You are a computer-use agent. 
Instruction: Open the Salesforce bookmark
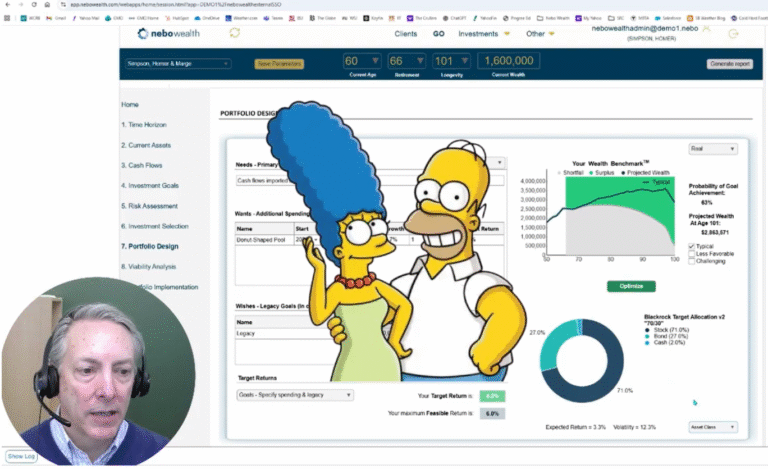point(667,18)
